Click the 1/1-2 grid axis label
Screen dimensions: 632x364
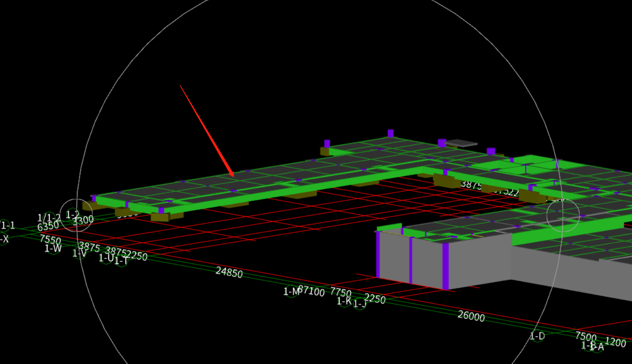(x=49, y=218)
